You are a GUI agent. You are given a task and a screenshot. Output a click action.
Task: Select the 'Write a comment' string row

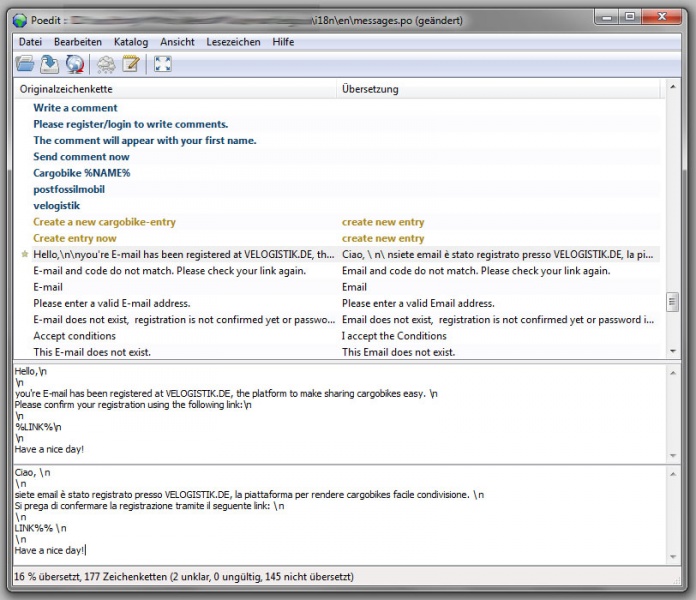click(x=75, y=108)
